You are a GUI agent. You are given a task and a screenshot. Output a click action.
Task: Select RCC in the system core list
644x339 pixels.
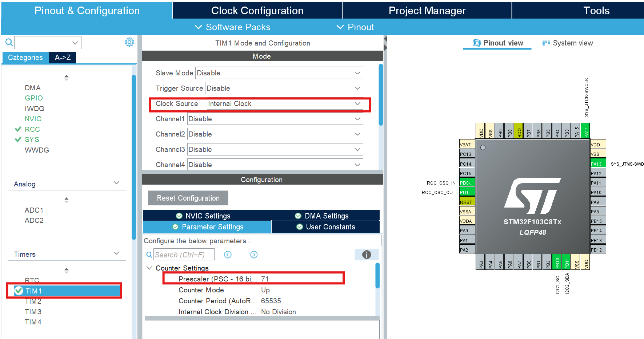pyautogui.click(x=32, y=129)
